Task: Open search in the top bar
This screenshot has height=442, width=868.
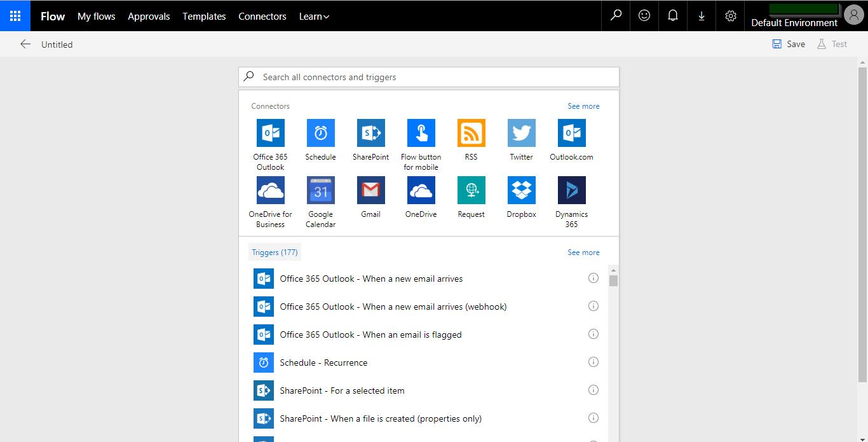Action: (x=616, y=16)
